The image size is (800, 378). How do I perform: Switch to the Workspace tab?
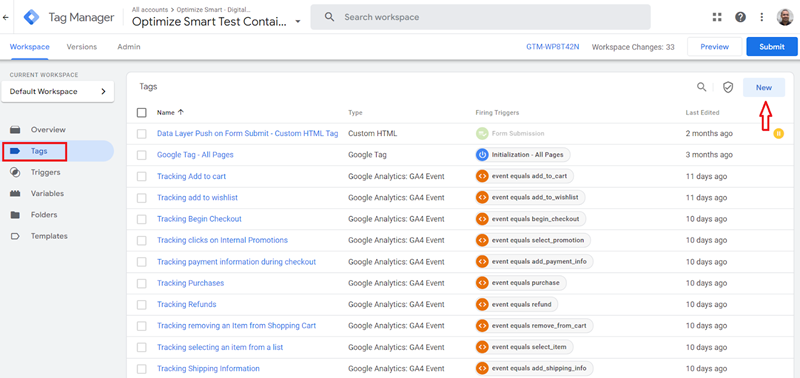point(30,46)
